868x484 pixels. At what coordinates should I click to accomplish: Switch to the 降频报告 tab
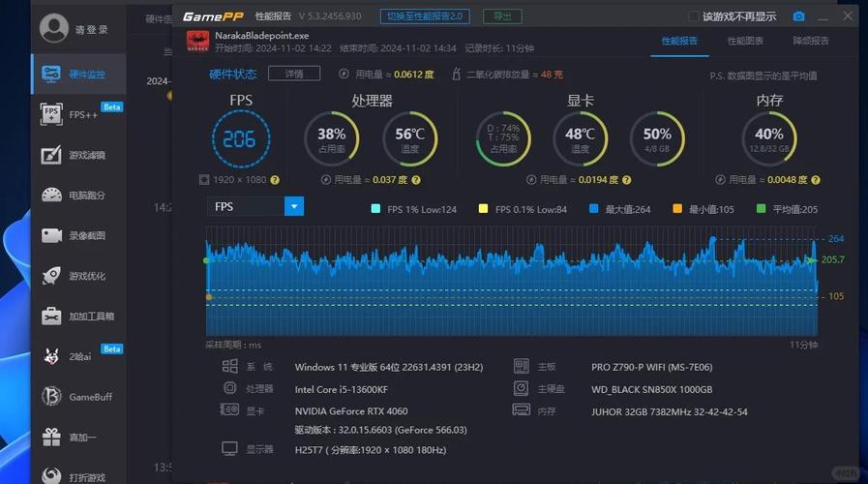tap(811, 41)
